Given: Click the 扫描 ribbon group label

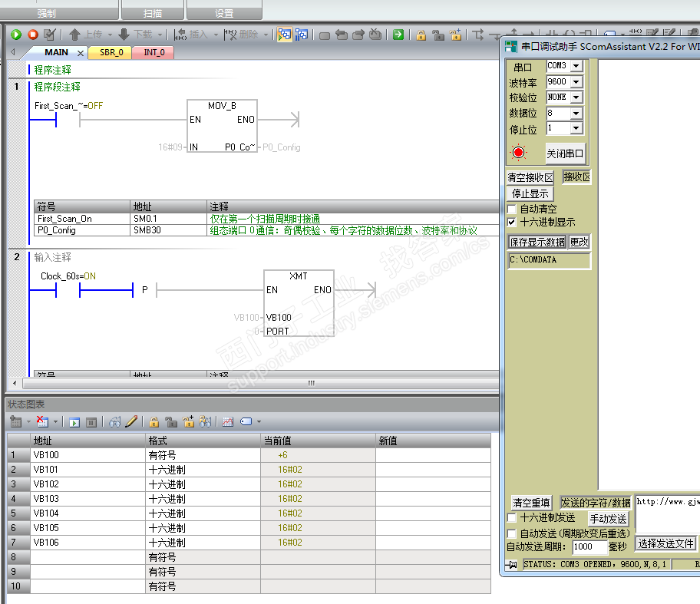Looking at the screenshot, I should (x=152, y=14).
